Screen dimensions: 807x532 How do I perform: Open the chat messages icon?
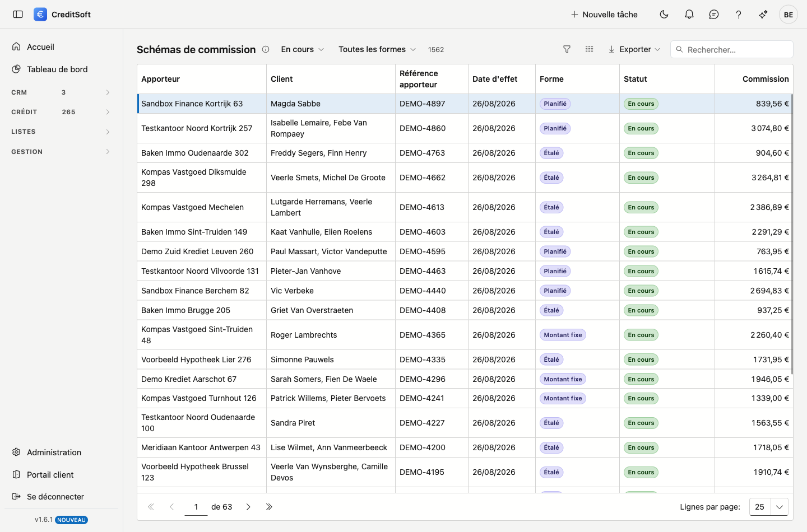(714, 15)
